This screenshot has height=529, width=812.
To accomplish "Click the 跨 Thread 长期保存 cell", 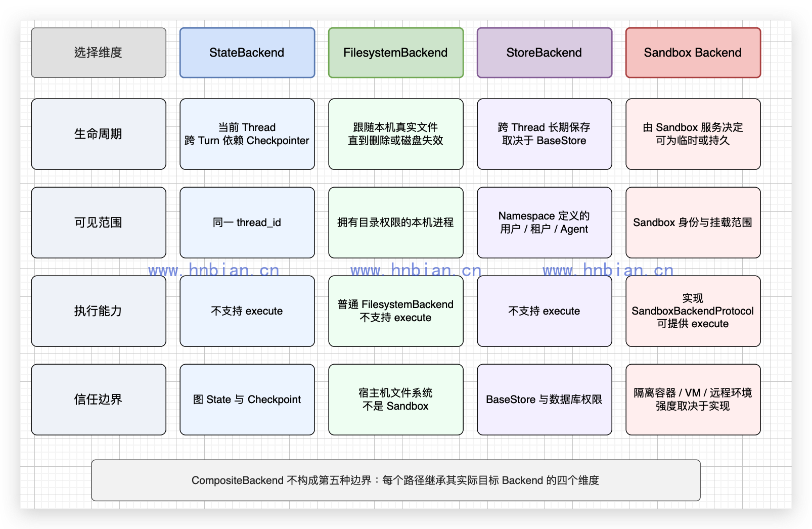I will pyautogui.click(x=545, y=134).
